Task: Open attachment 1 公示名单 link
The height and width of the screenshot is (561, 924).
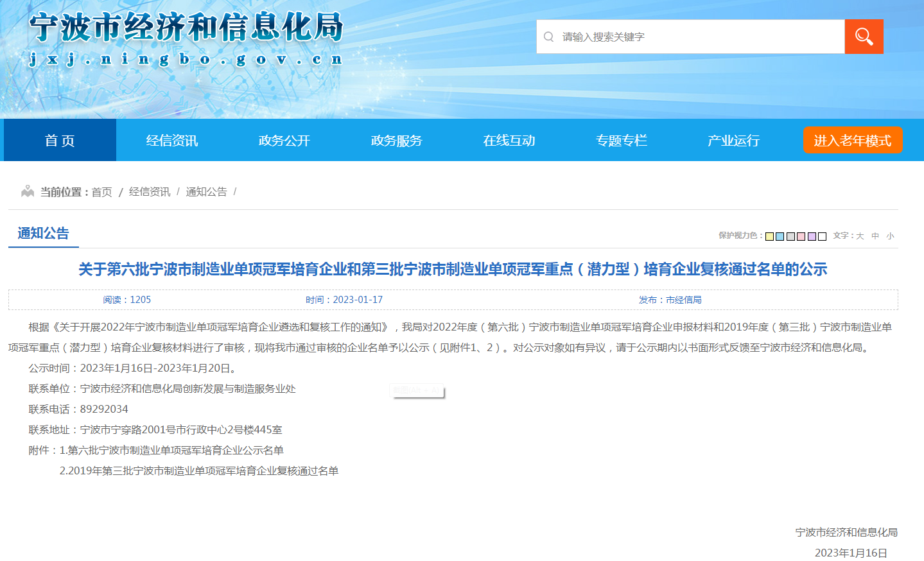Action: tap(173, 451)
